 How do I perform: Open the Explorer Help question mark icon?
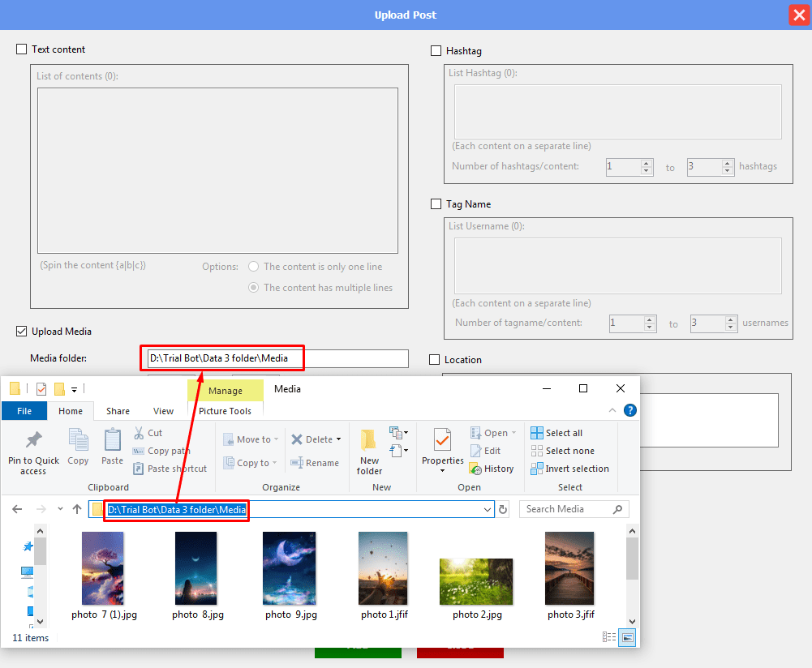(x=629, y=410)
